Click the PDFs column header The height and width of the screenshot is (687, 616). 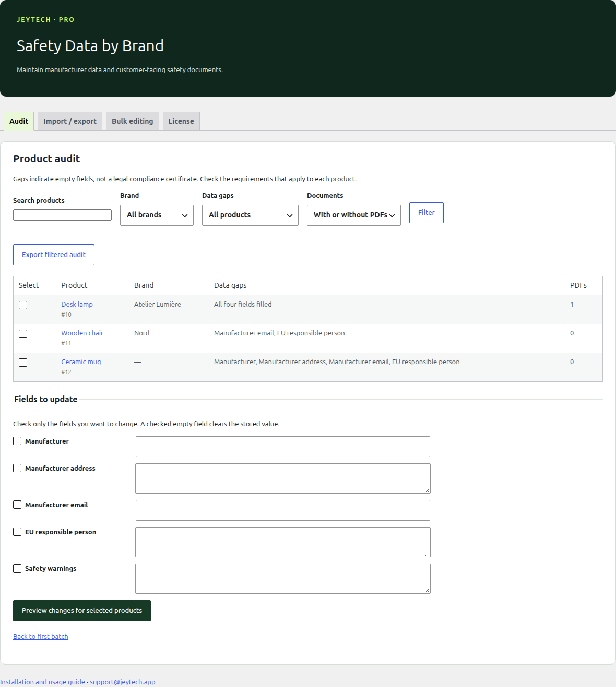[578, 285]
